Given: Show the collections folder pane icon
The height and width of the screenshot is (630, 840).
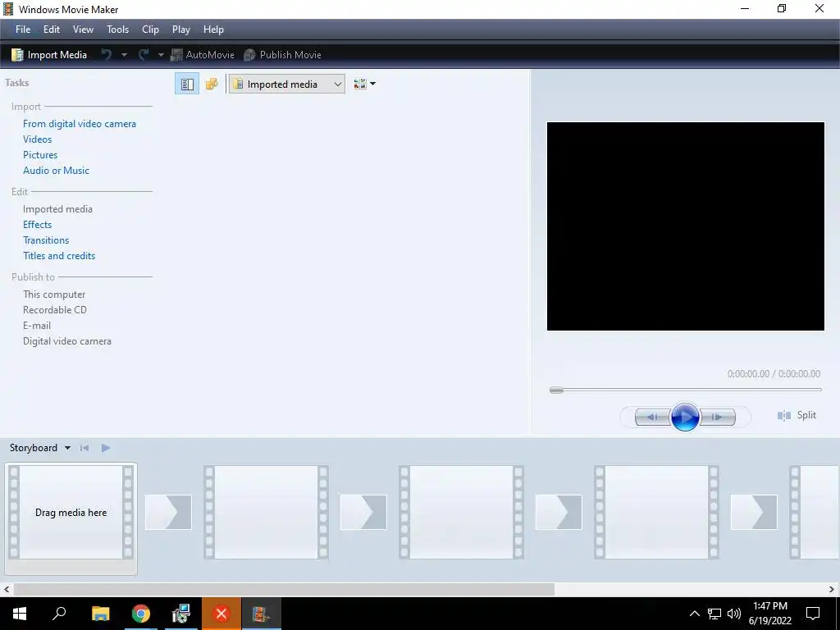Looking at the screenshot, I should (x=212, y=84).
